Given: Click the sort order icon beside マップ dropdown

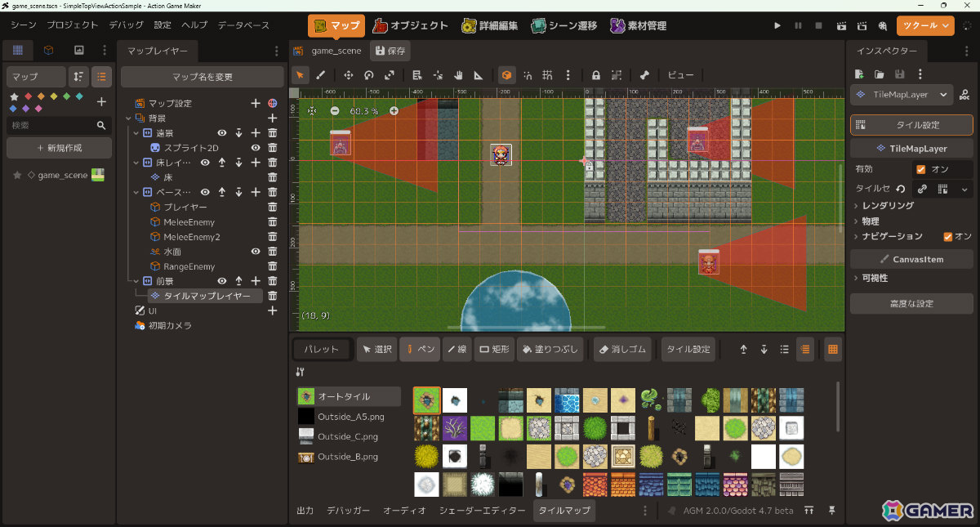Looking at the screenshot, I should pos(78,77).
